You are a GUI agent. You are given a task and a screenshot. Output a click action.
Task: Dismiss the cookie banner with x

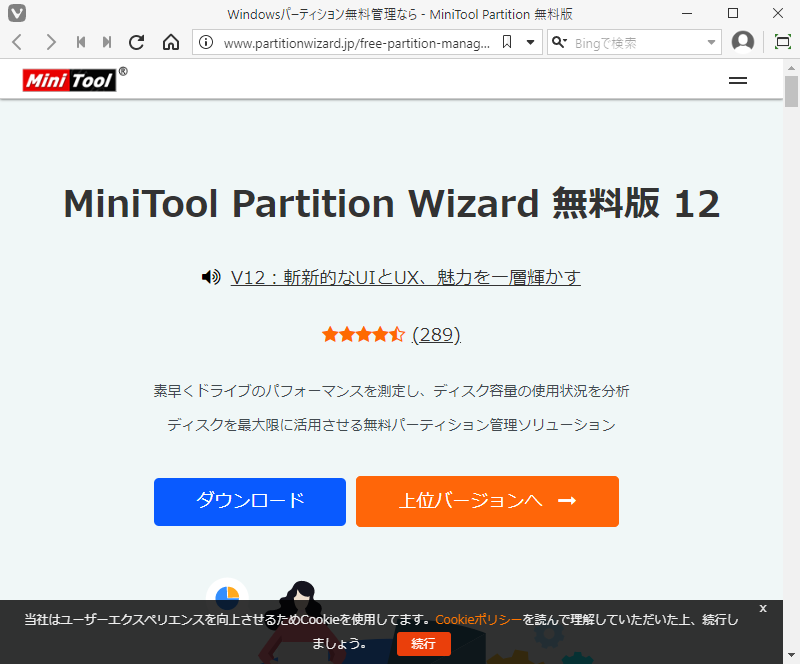point(763,608)
